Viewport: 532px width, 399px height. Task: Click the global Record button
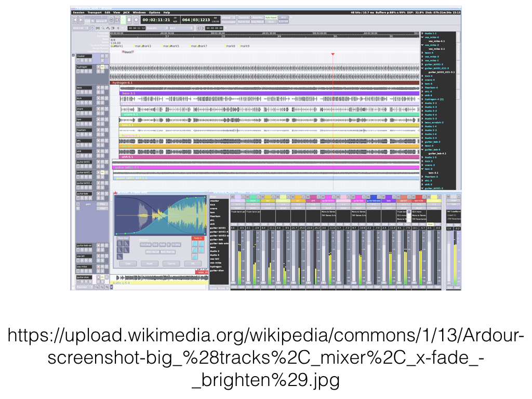point(136,20)
